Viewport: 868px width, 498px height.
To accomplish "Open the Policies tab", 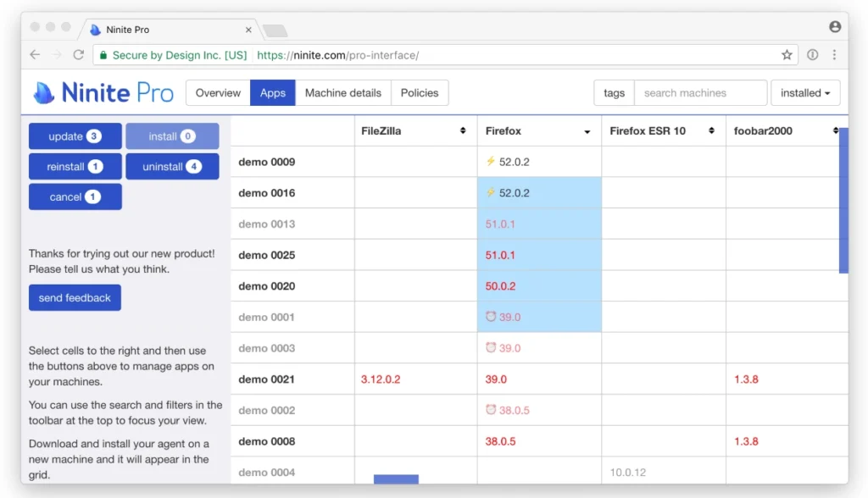I will click(x=420, y=92).
